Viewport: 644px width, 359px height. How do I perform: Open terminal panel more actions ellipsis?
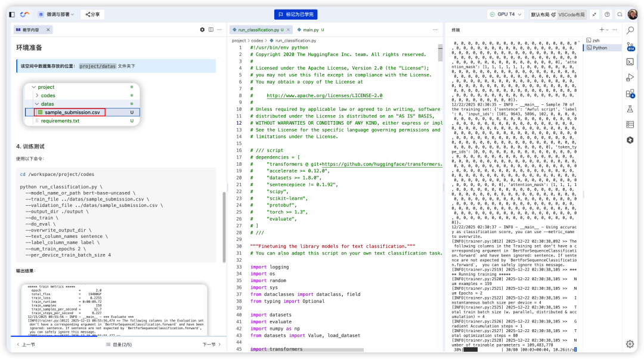[614, 30]
